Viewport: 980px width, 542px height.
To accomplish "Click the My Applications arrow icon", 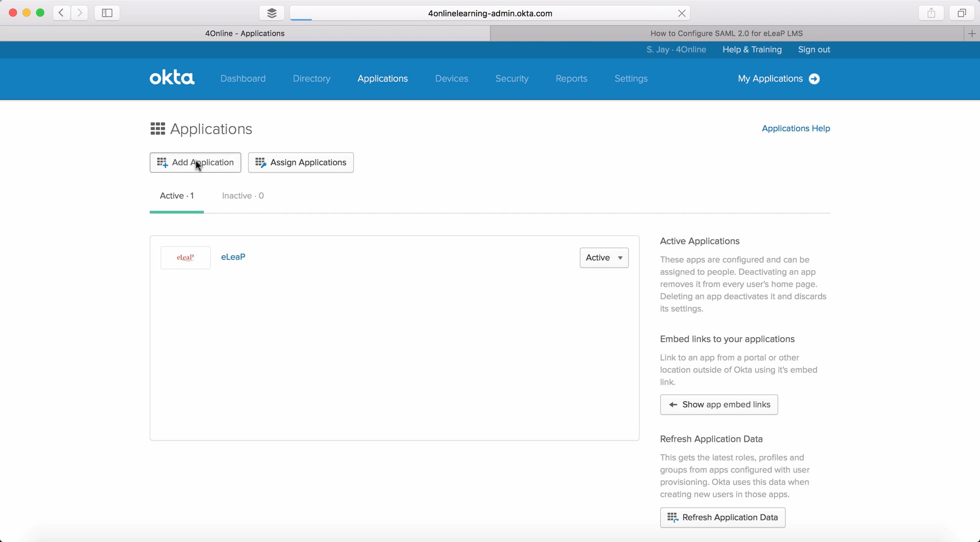I will [814, 79].
